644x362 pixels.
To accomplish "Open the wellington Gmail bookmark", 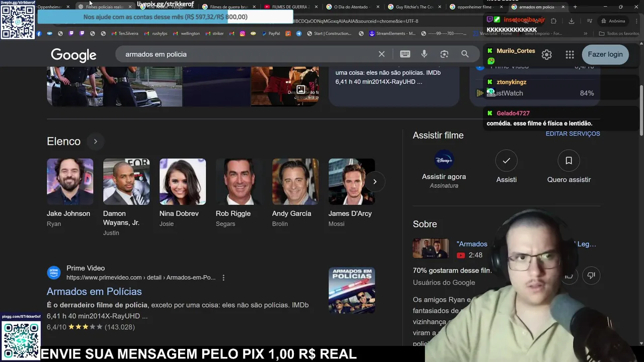I will (x=187, y=34).
